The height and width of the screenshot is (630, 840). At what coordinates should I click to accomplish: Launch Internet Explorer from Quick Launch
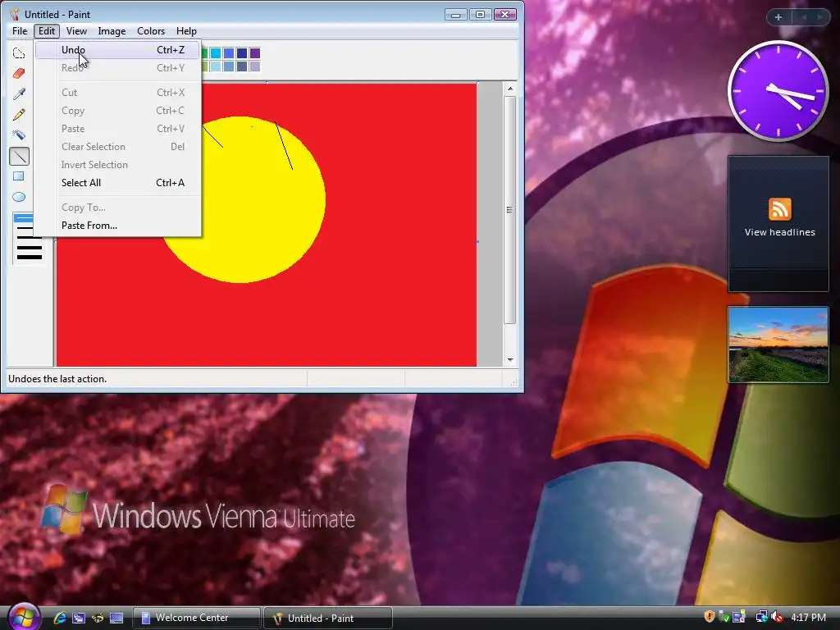(59, 618)
